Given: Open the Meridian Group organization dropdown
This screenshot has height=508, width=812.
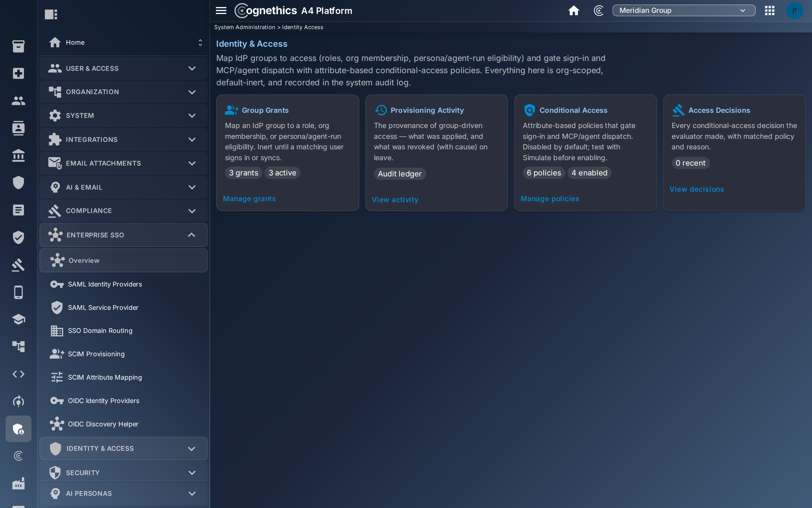Looking at the screenshot, I should coord(684,10).
